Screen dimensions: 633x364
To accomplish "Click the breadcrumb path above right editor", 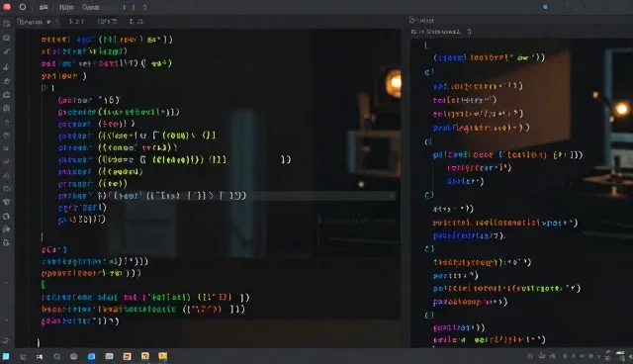I will (440, 32).
